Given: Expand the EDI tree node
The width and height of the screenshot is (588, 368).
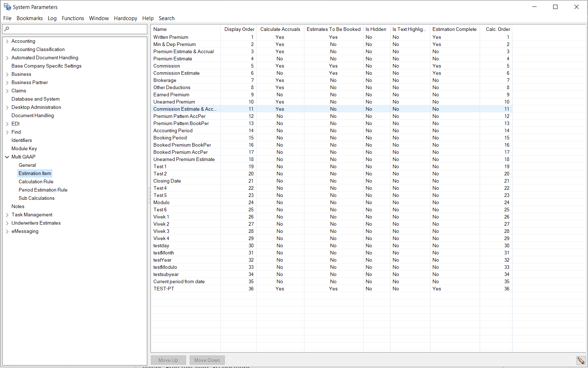Looking at the screenshot, I should pos(7,124).
